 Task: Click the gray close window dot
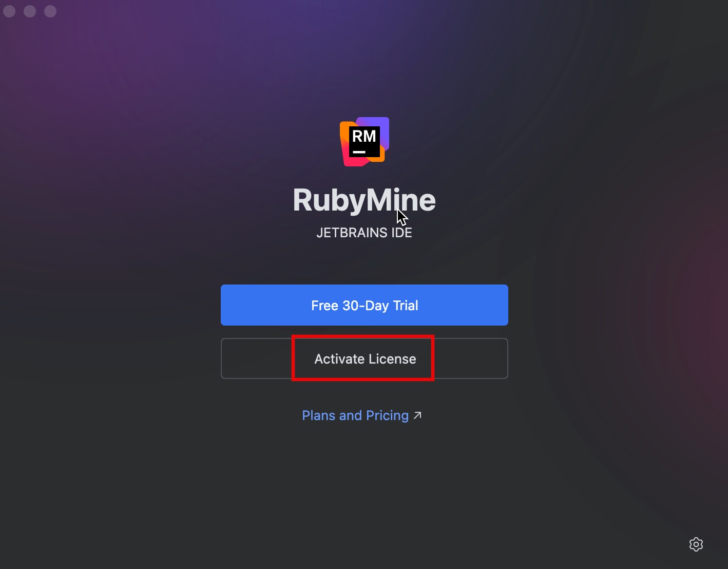tap(9, 11)
